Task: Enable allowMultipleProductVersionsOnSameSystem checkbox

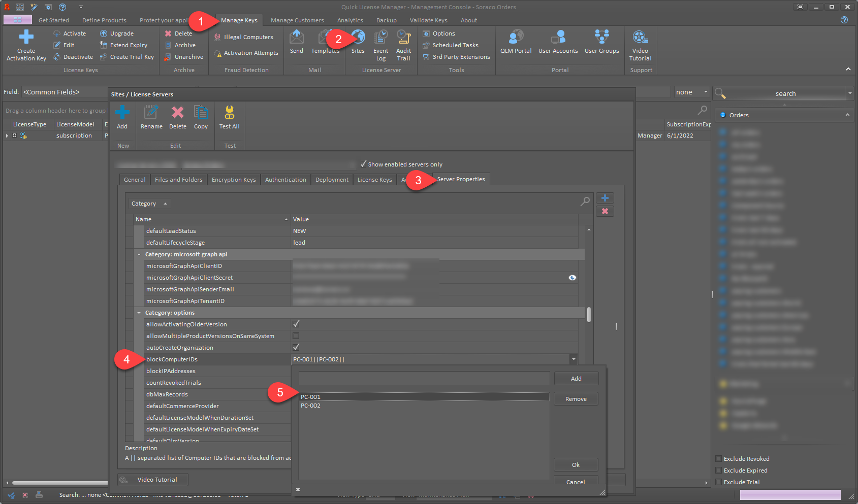Action: [x=296, y=336]
